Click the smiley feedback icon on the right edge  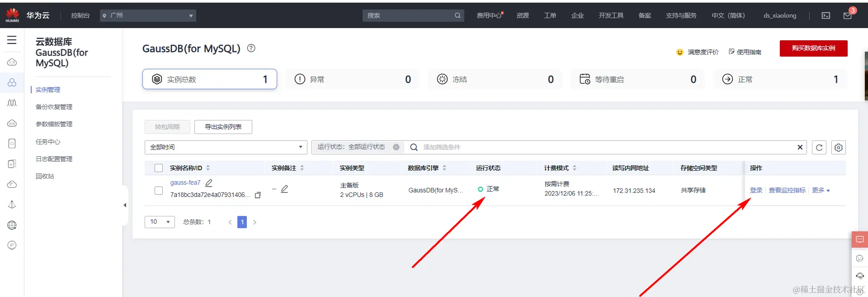pyautogui.click(x=859, y=259)
